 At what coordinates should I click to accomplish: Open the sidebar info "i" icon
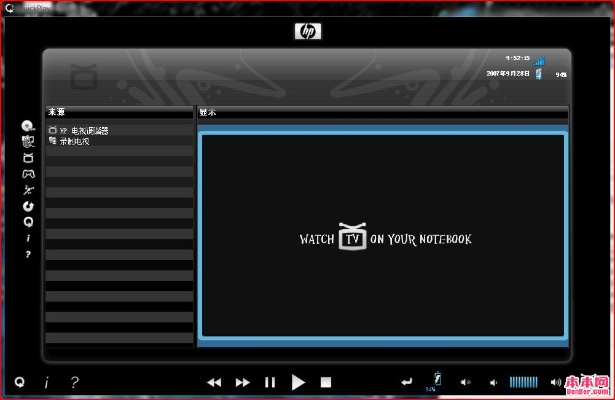28,238
